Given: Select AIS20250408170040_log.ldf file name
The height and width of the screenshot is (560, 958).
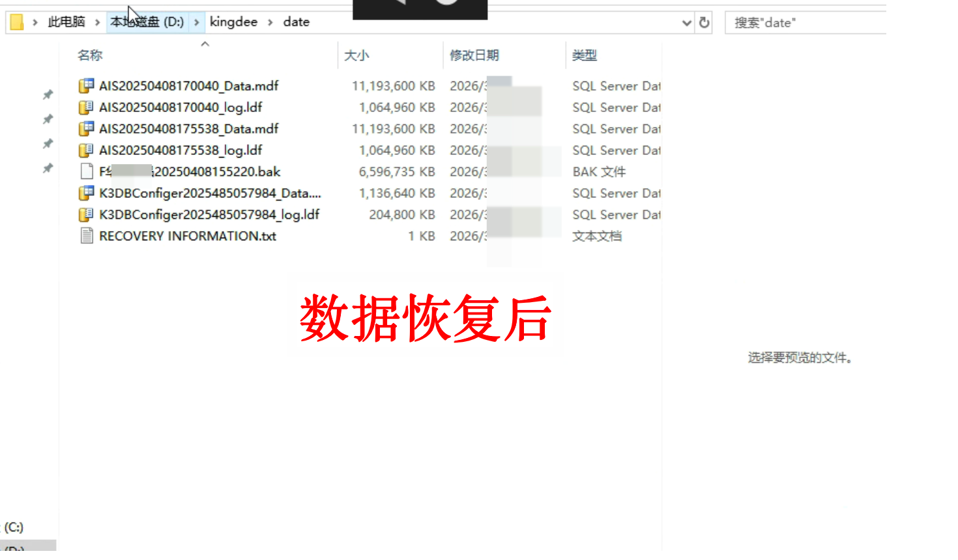Looking at the screenshot, I should point(181,107).
